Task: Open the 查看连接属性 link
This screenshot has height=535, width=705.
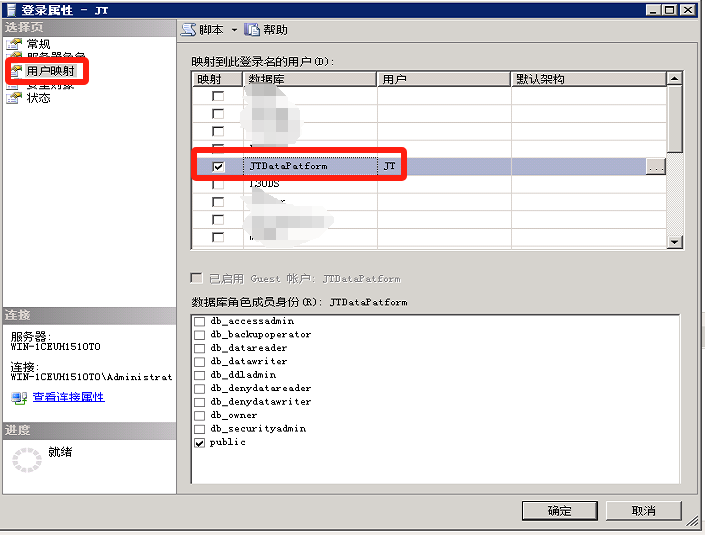Action: point(68,397)
